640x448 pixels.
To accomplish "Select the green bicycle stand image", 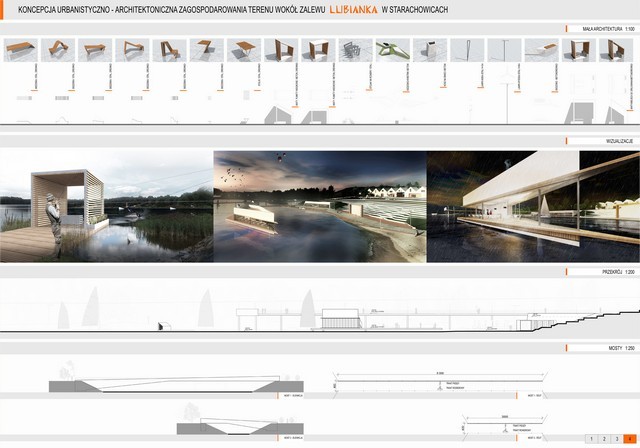I will [x=393, y=50].
